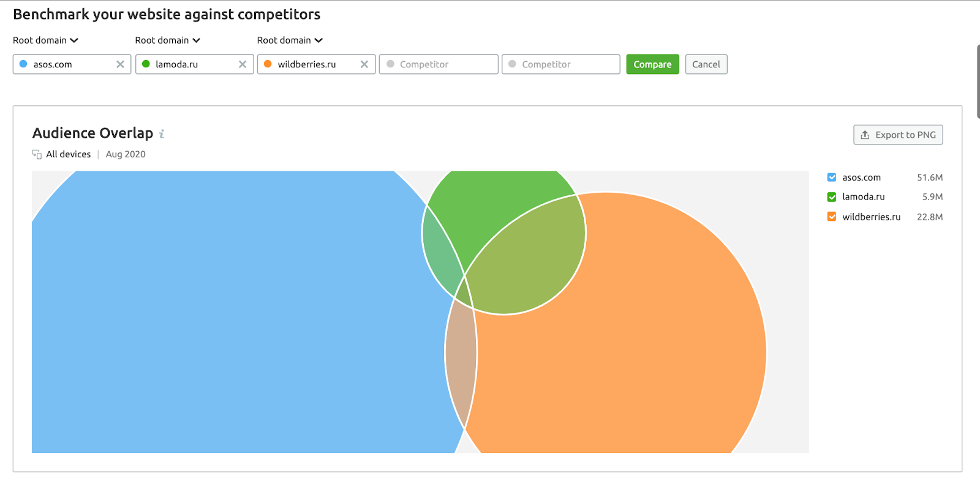Focus the first empty Competitor field
Screen dimensions: 980x481
click(x=439, y=64)
